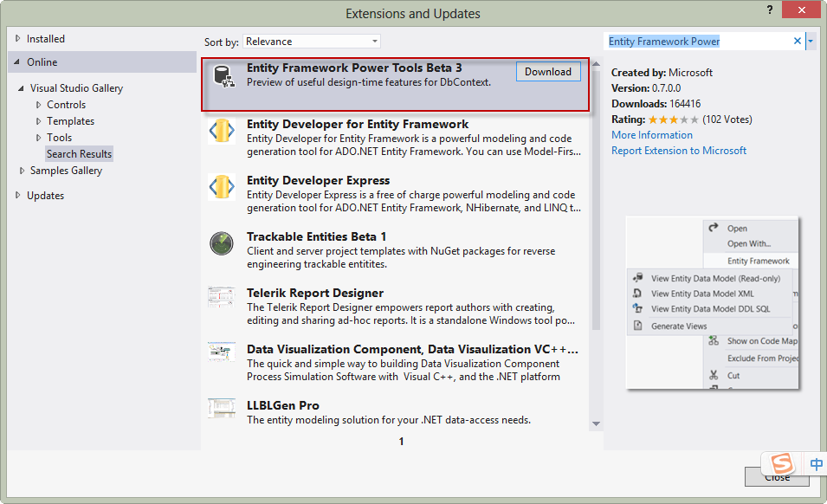Click the Entity Framework Power Tools database icon
This screenshot has width=827, height=504.
coord(223,76)
